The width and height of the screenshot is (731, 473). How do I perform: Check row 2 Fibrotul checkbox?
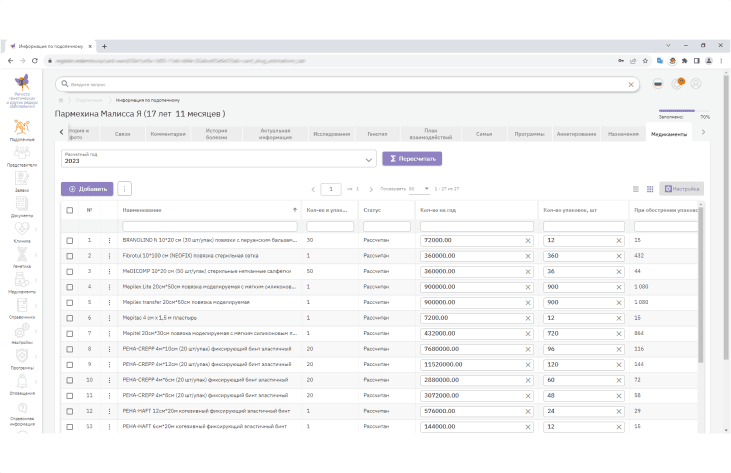tap(69, 256)
